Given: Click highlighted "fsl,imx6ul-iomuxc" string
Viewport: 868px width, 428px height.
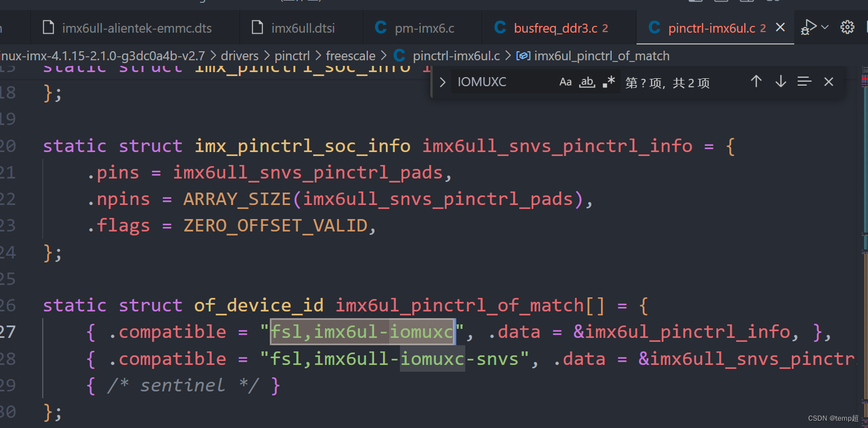Looking at the screenshot, I should [363, 332].
